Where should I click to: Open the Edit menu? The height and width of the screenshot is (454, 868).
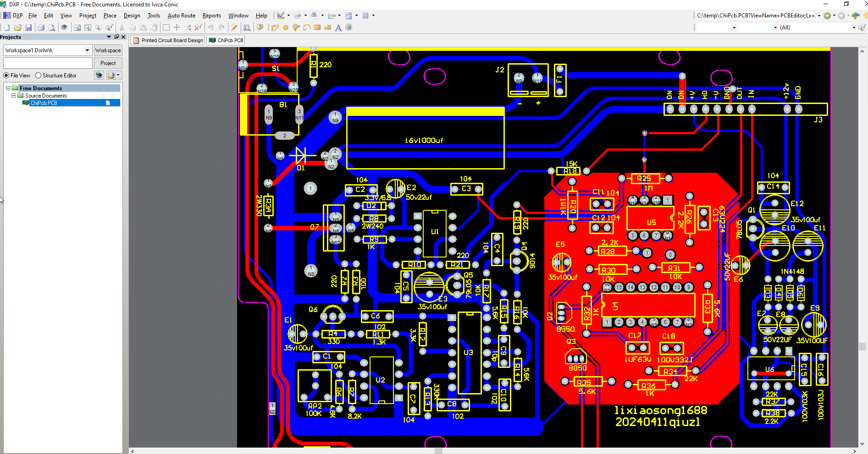(49, 16)
